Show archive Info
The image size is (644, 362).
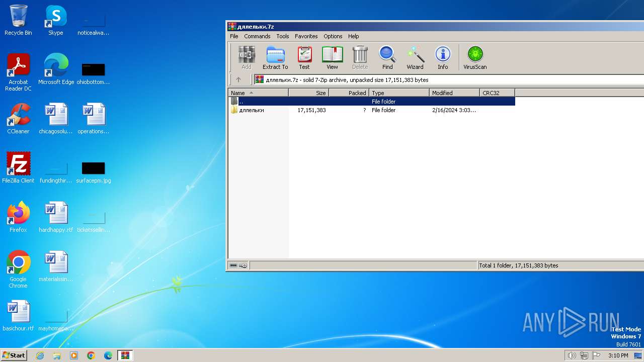pyautogui.click(x=443, y=57)
